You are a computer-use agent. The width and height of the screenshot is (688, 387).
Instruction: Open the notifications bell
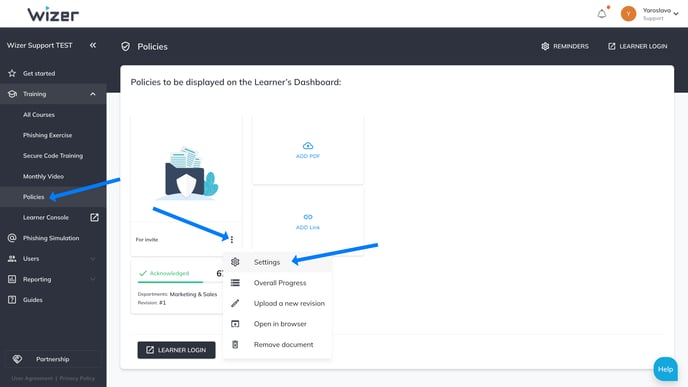pos(602,14)
